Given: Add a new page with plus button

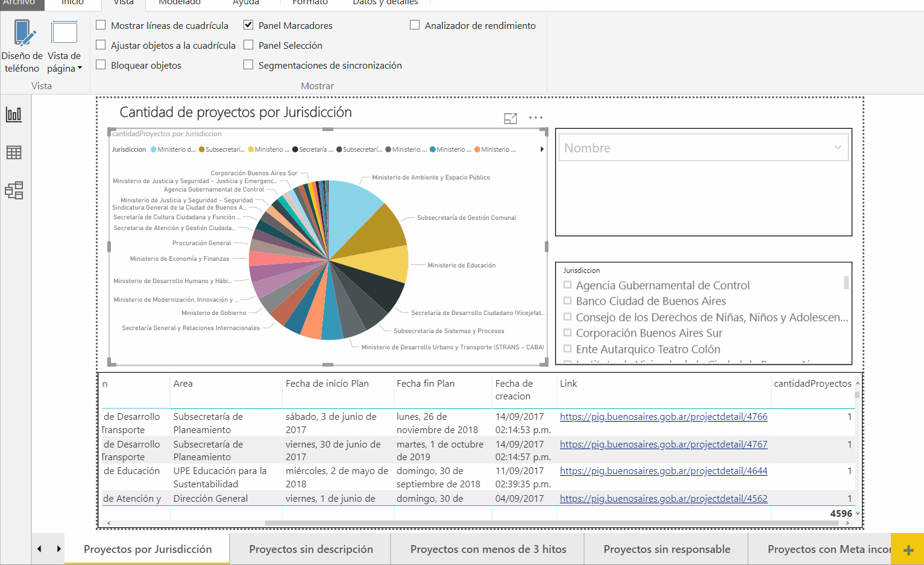Looking at the screenshot, I should [x=908, y=550].
